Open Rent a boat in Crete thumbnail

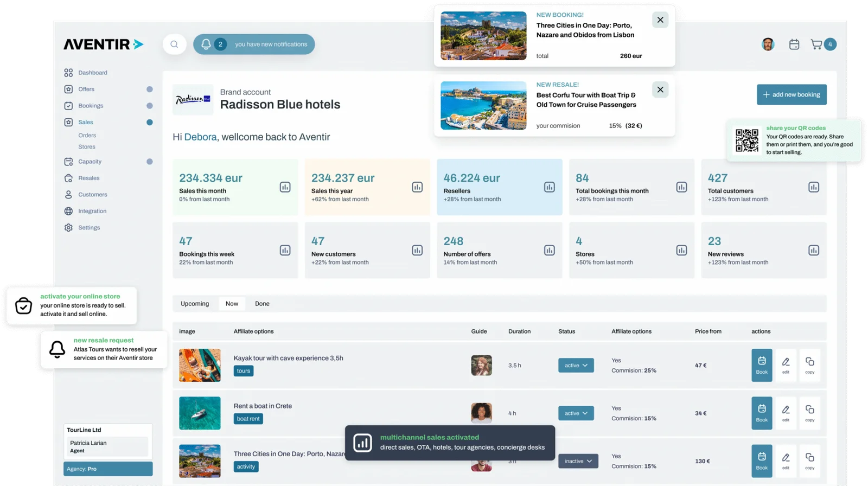point(200,413)
